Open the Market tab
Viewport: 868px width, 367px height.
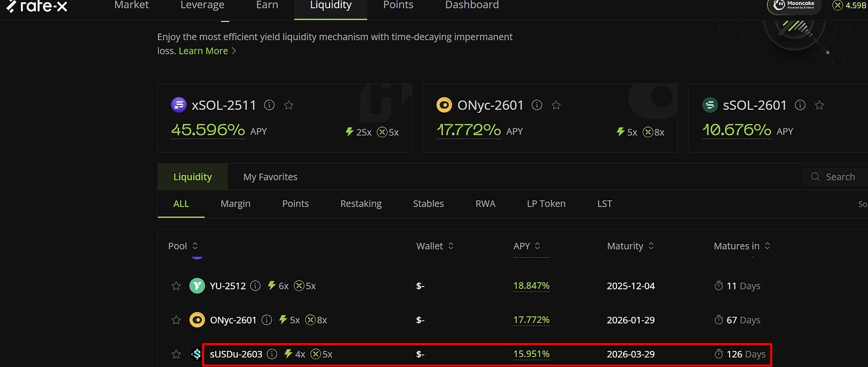(131, 5)
